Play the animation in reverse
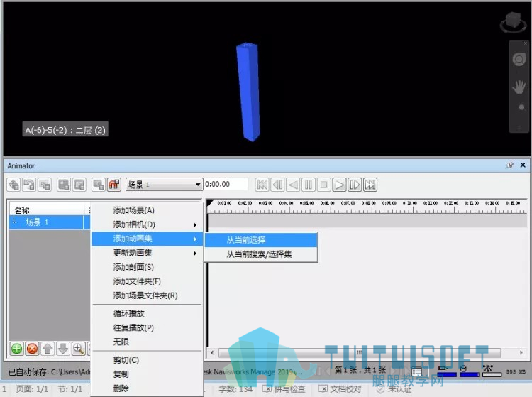 click(293, 185)
